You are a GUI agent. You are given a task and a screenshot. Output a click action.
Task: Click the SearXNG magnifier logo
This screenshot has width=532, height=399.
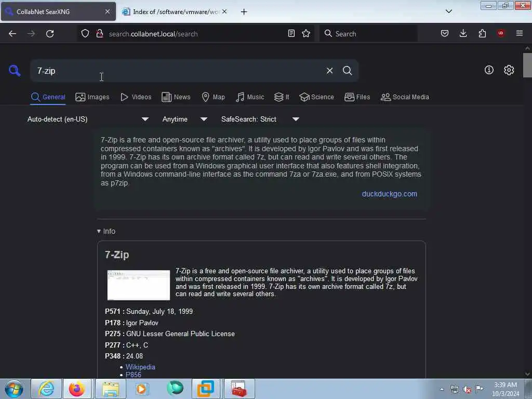(x=15, y=71)
